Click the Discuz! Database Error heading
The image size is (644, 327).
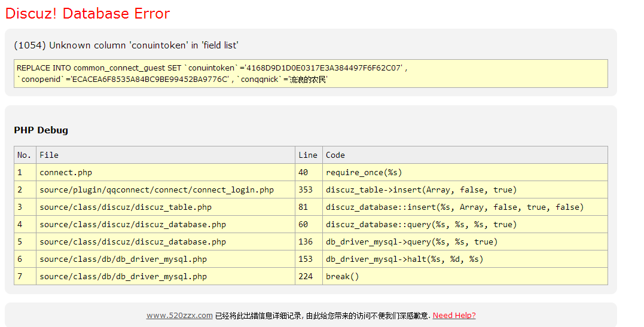click(87, 14)
